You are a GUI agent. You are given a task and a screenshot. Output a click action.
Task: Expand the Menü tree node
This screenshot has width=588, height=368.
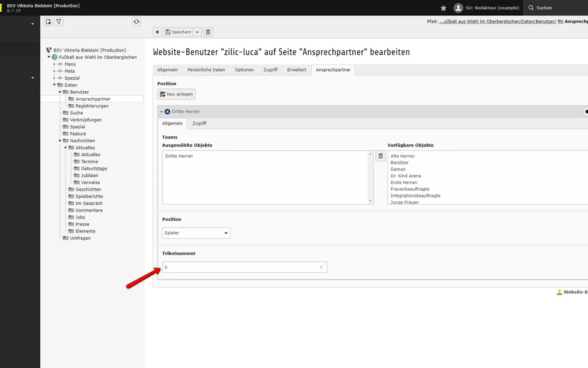(55, 64)
